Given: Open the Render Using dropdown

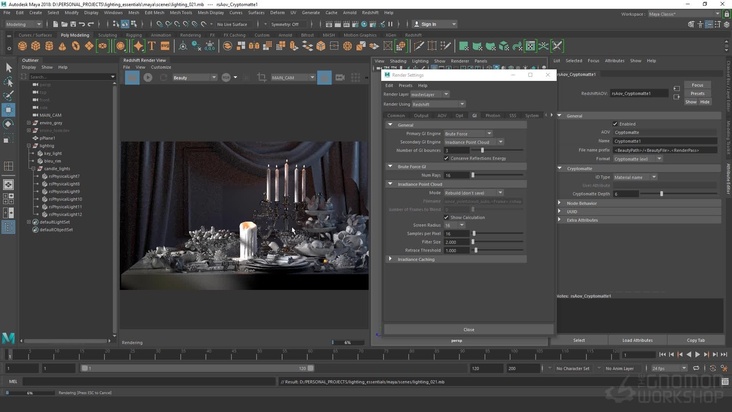Looking at the screenshot, I should pyautogui.click(x=438, y=104).
